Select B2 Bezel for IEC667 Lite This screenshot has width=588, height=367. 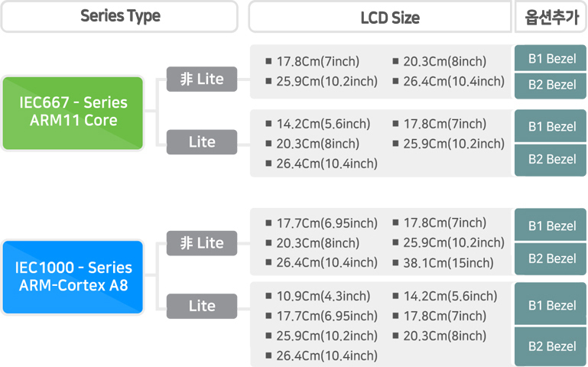point(551,160)
